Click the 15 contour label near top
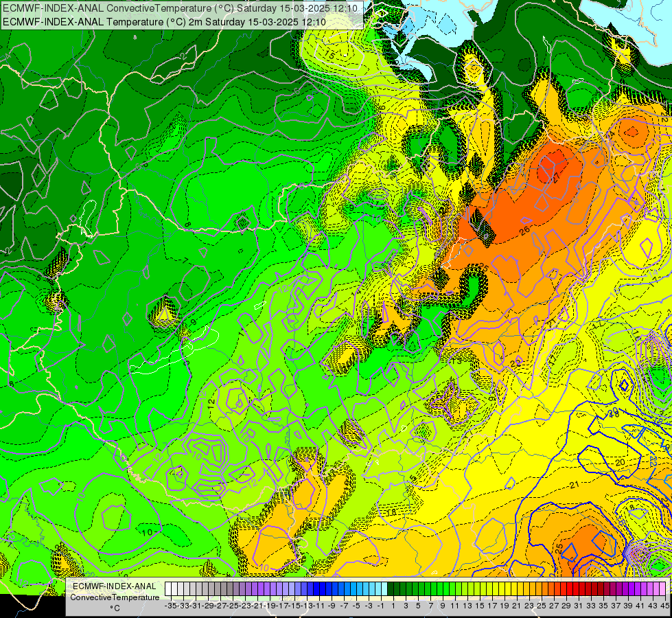Image resolution: width=672 pixels, height=618 pixels. click(x=329, y=54)
